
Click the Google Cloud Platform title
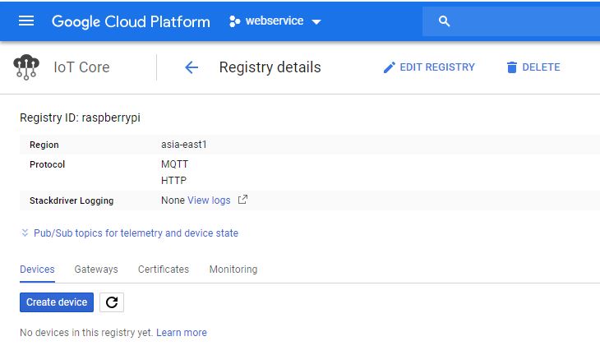click(131, 21)
